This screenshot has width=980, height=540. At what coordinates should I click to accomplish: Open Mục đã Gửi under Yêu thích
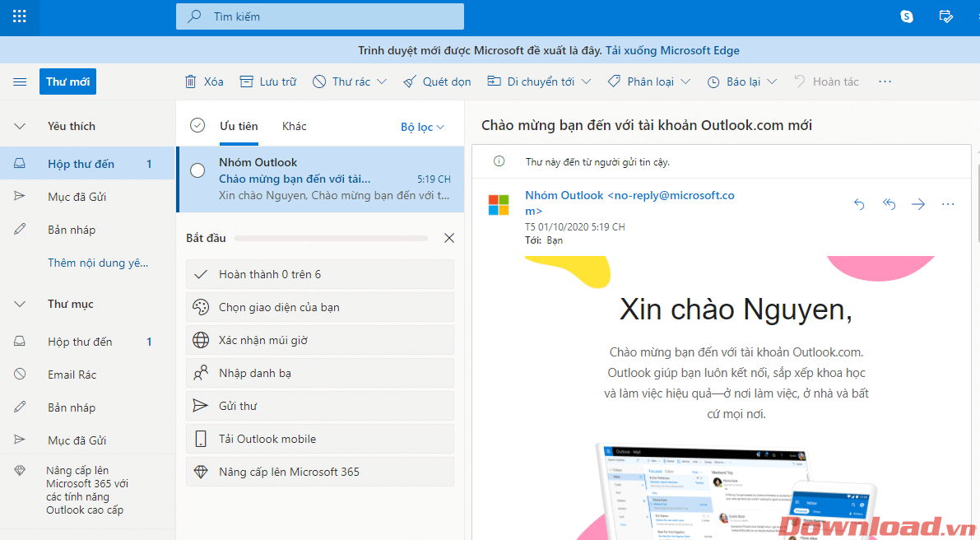[x=87, y=197]
